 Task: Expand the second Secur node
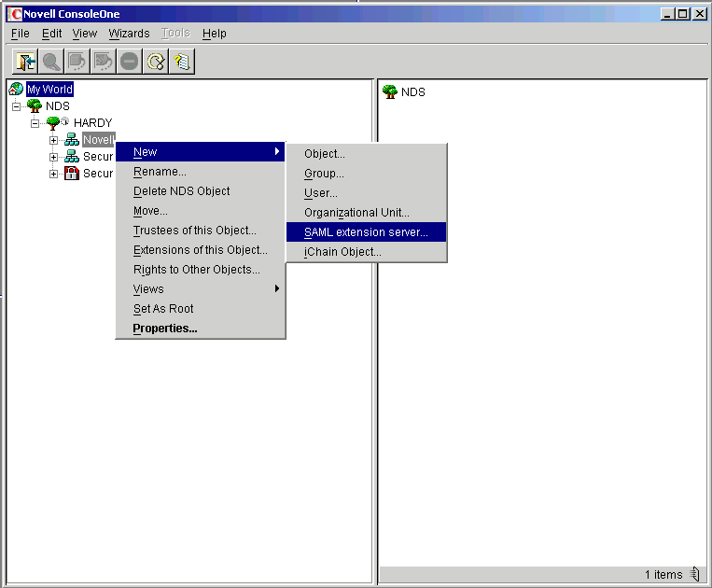coord(53,157)
